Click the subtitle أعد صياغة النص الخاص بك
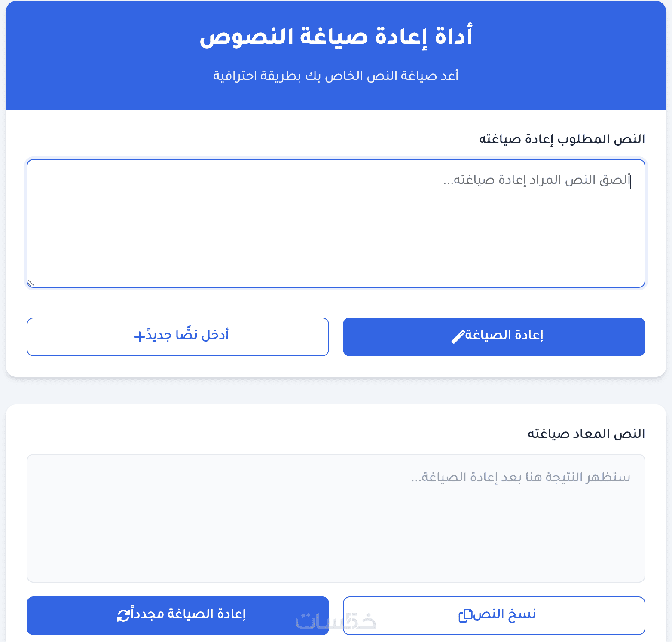 (336, 76)
